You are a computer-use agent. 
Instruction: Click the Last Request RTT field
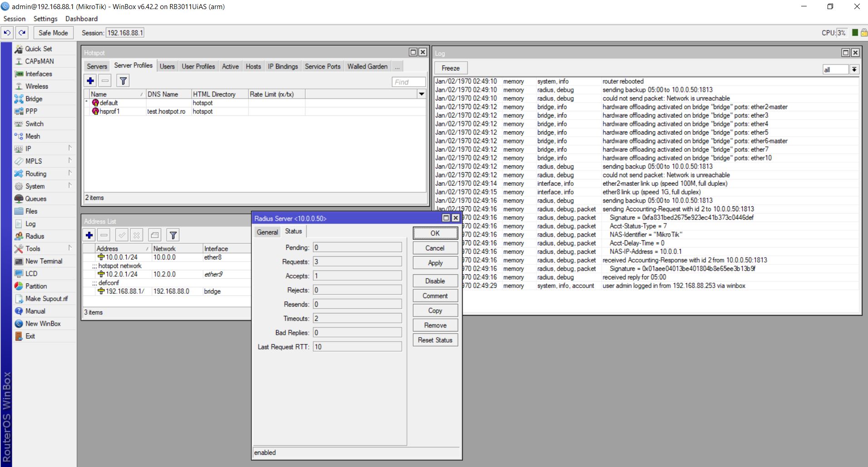[357, 347]
